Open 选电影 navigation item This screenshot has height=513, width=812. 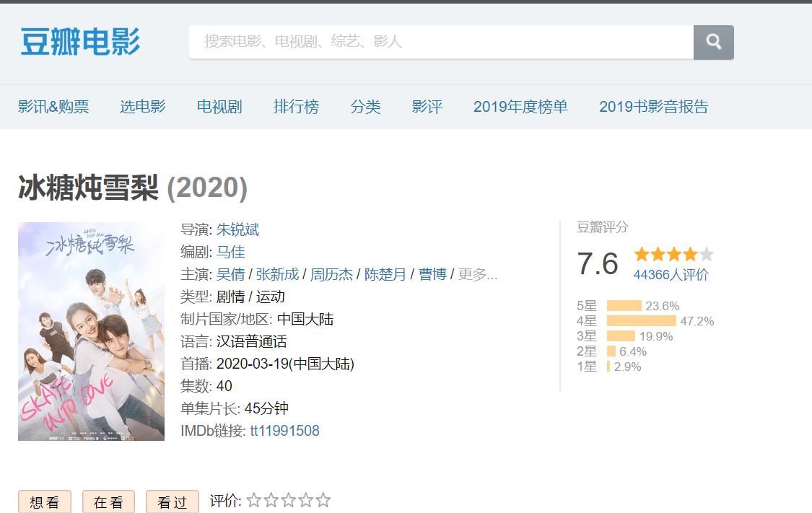coord(143,107)
